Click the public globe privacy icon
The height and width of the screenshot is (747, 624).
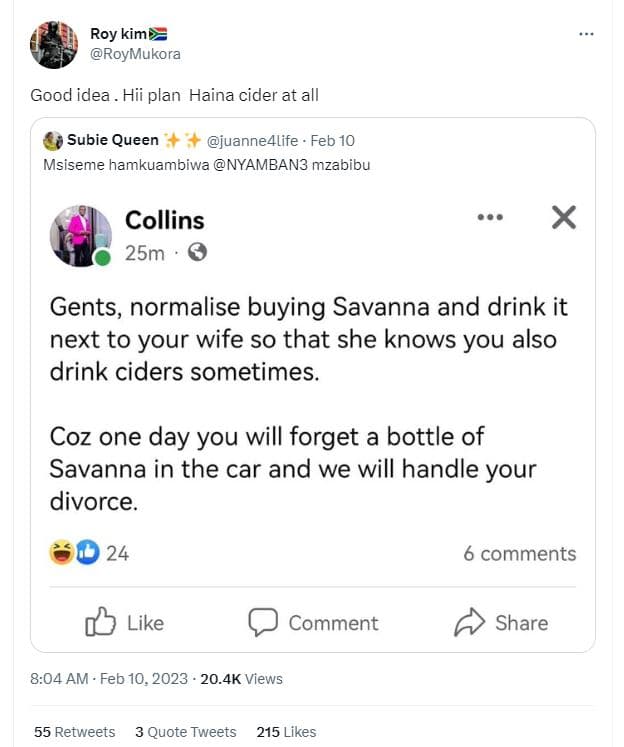point(197,253)
